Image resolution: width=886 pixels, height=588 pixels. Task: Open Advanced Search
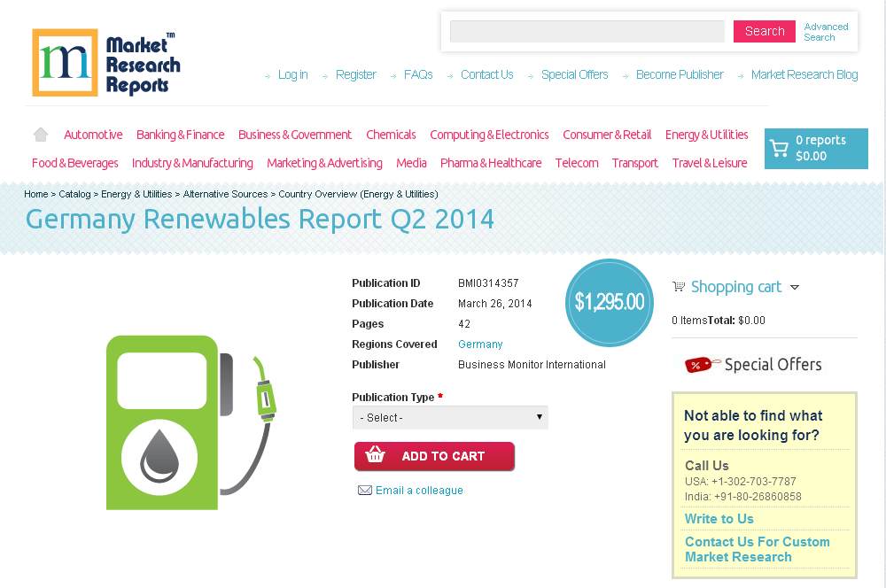(x=826, y=32)
